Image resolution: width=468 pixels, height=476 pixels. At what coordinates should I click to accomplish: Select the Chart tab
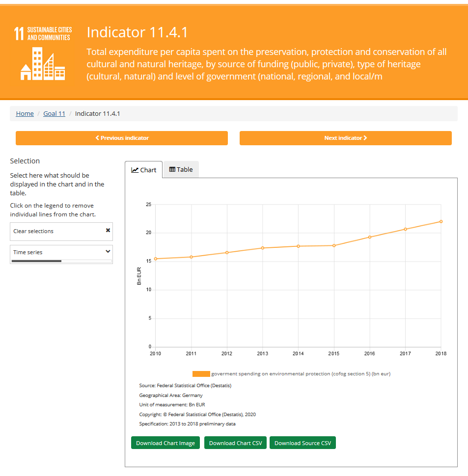click(144, 170)
